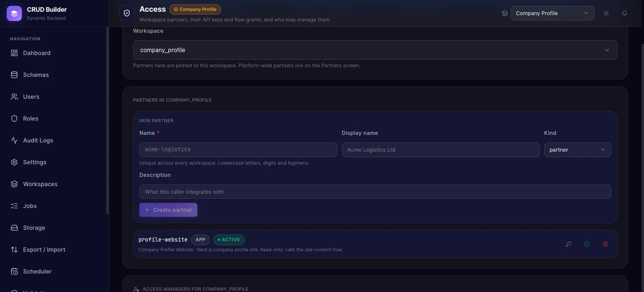This screenshot has width=644, height=292.
Task: Click the layers icon beside workspace selector
Action: tap(505, 13)
